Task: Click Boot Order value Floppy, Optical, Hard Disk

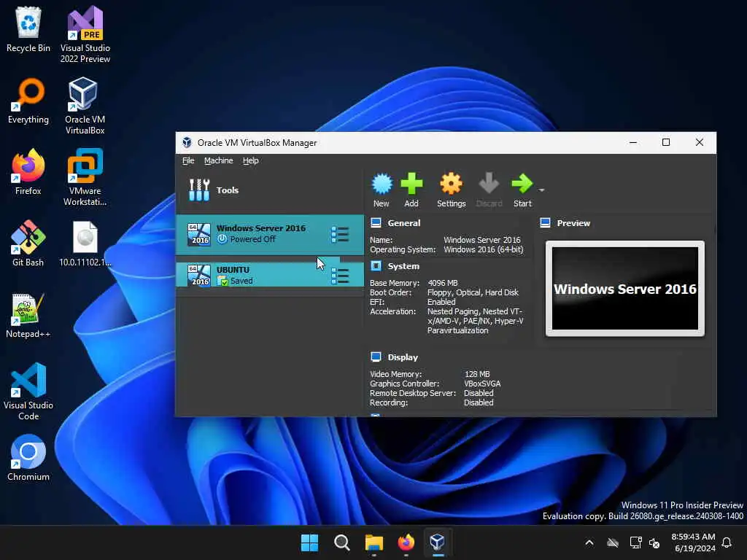Action: 473,292
